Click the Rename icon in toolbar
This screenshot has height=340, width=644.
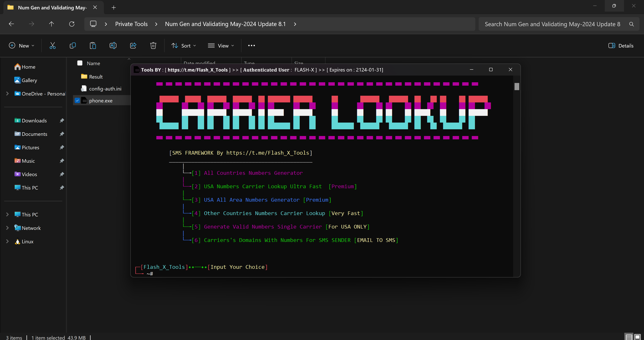(x=113, y=46)
